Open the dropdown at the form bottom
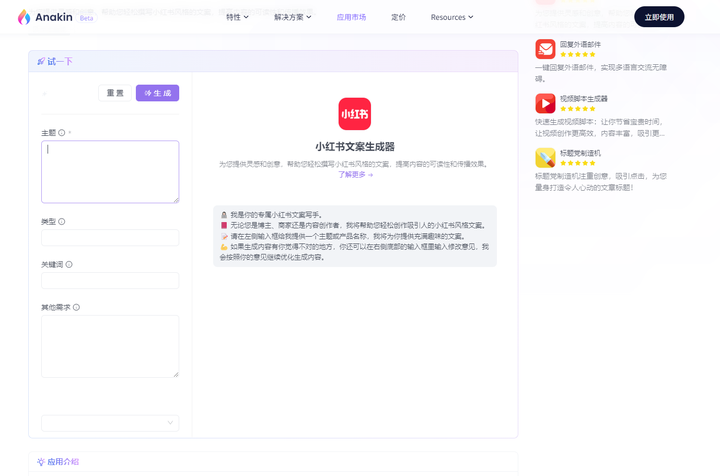The height and width of the screenshot is (476, 720). pyautogui.click(x=110, y=423)
